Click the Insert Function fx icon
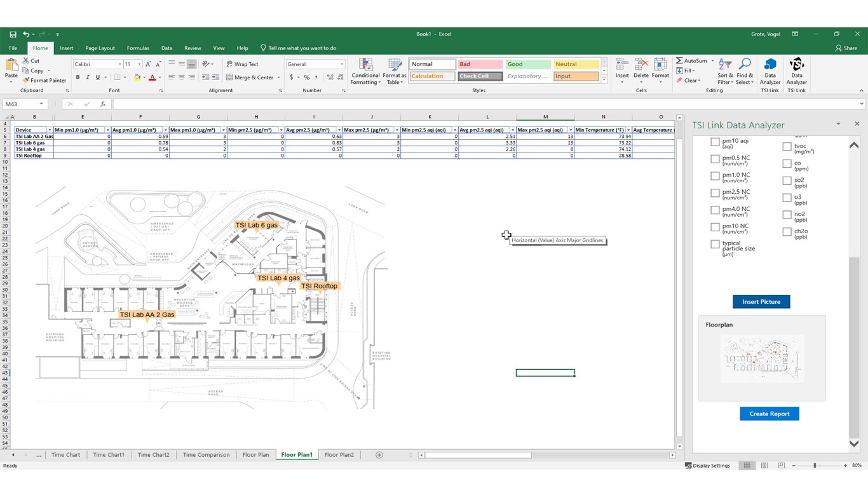Image resolution: width=868 pixels, height=488 pixels. pyautogui.click(x=103, y=104)
